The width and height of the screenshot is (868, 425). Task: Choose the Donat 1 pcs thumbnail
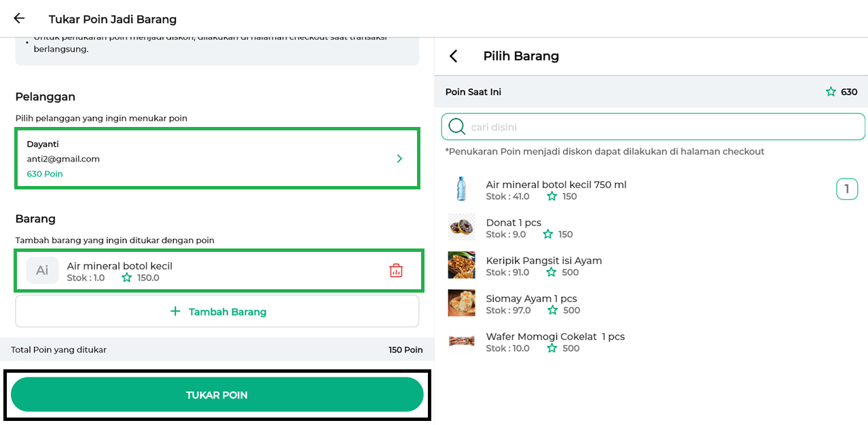tap(462, 227)
